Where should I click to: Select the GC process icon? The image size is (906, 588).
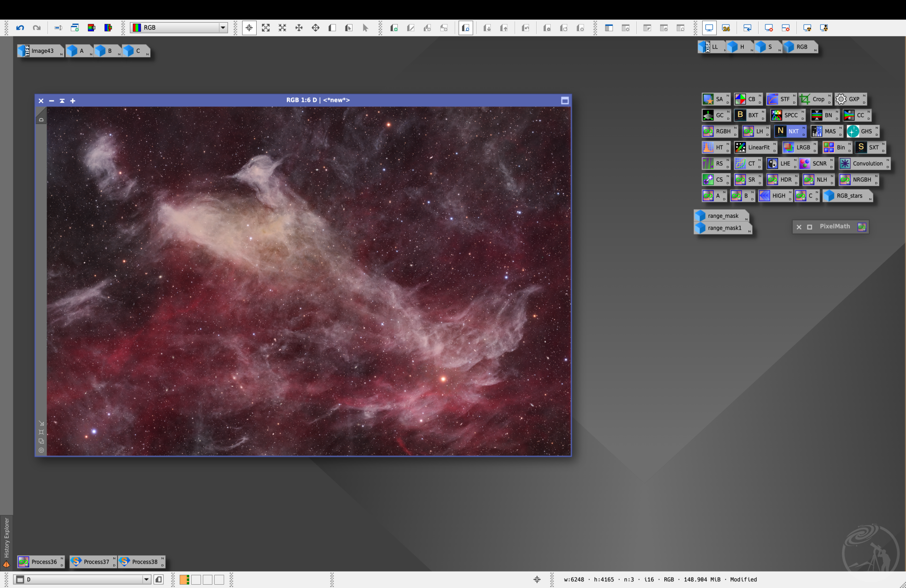tap(715, 115)
